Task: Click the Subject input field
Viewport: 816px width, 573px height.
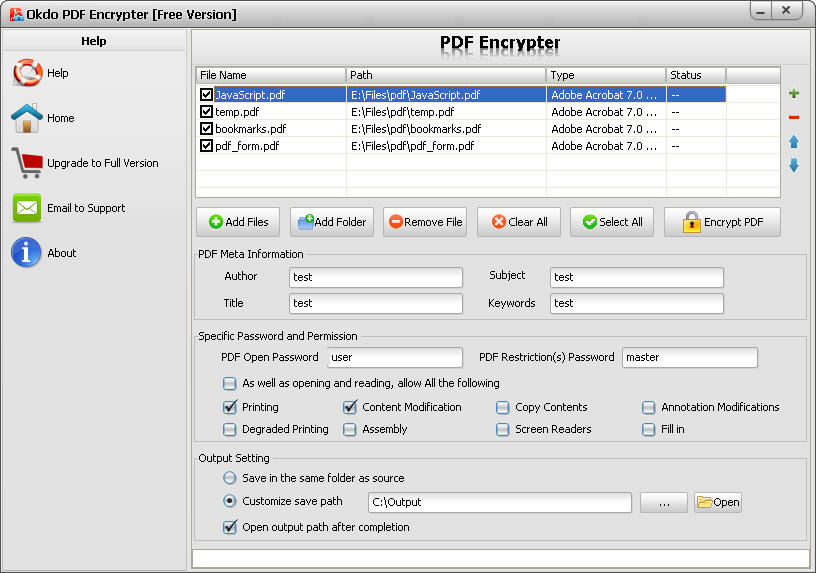Action: 636,277
